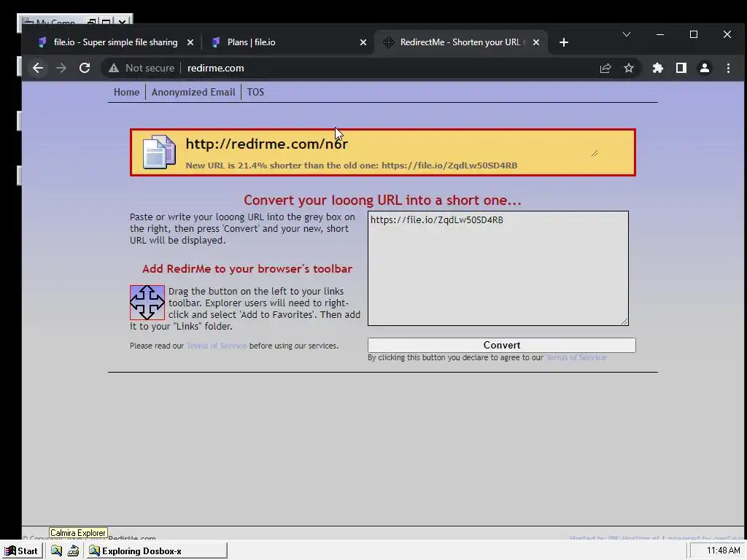Open Terms of Service link in 'Please read our'
Viewport: 747px width, 560px height.
(217, 346)
